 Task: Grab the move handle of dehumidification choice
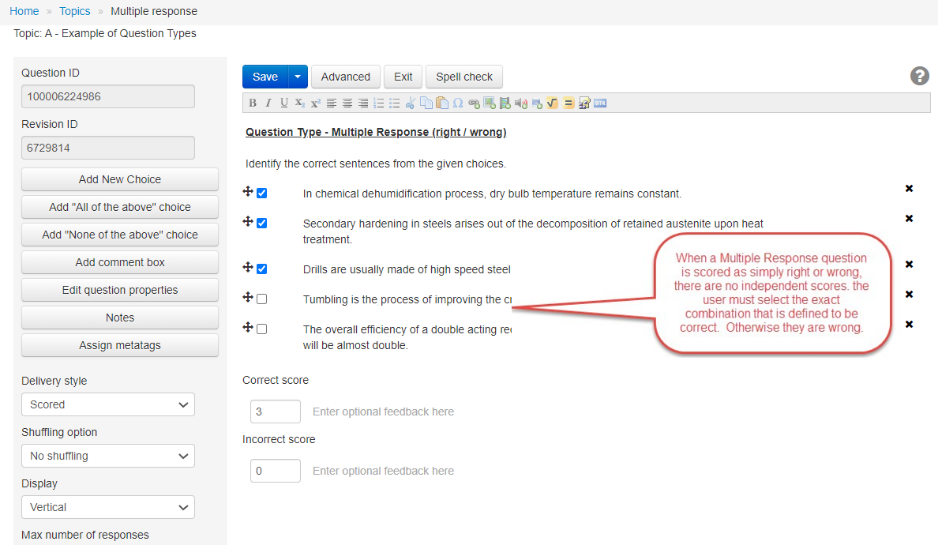tap(248, 191)
